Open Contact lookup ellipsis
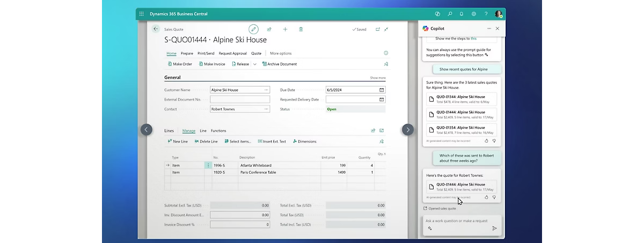This screenshot has width=644, height=243. pyautogui.click(x=266, y=109)
